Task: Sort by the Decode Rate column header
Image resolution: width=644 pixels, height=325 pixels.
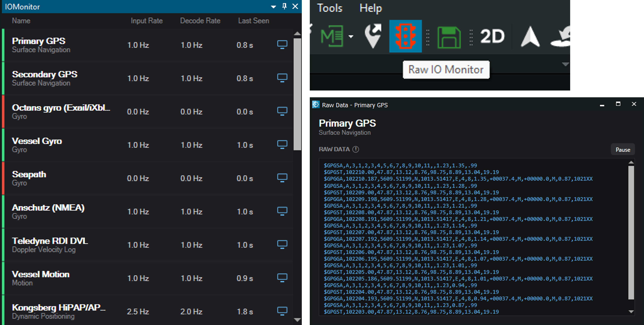Action: 200,21
